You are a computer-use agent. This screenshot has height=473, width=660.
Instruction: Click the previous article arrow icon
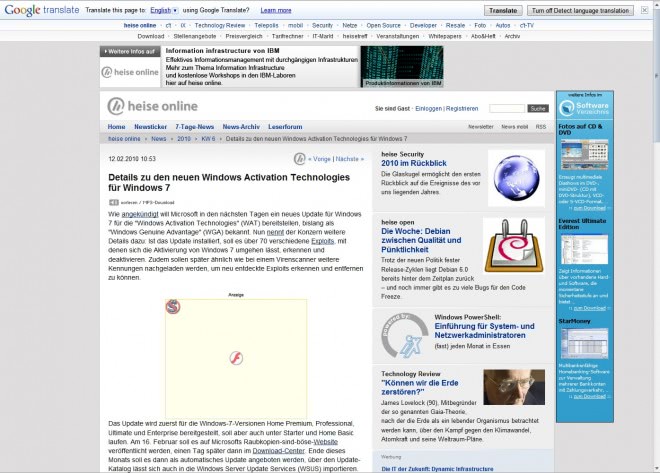(299, 158)
